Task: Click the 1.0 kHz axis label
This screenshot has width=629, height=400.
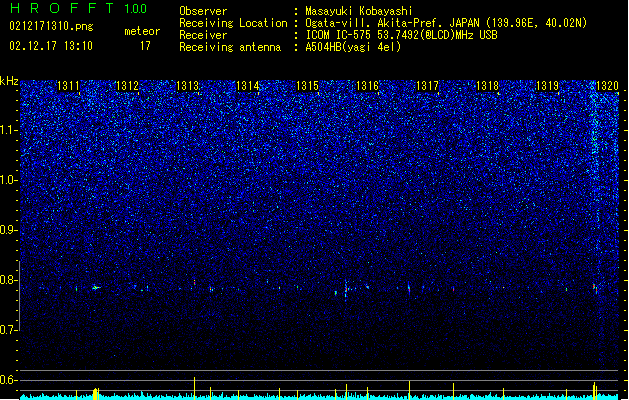Action: click(x=9, y=180)
